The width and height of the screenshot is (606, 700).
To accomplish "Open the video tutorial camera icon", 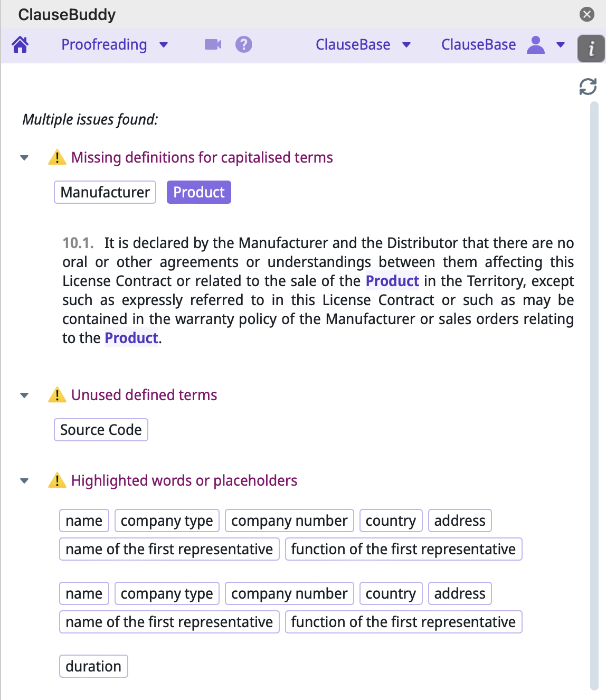I will tap(212, 45).
